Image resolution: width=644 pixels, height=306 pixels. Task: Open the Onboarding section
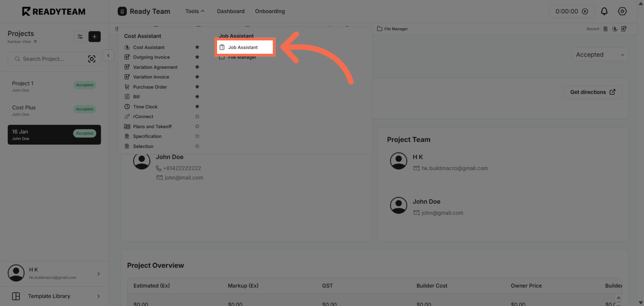(x=270, y=11)
